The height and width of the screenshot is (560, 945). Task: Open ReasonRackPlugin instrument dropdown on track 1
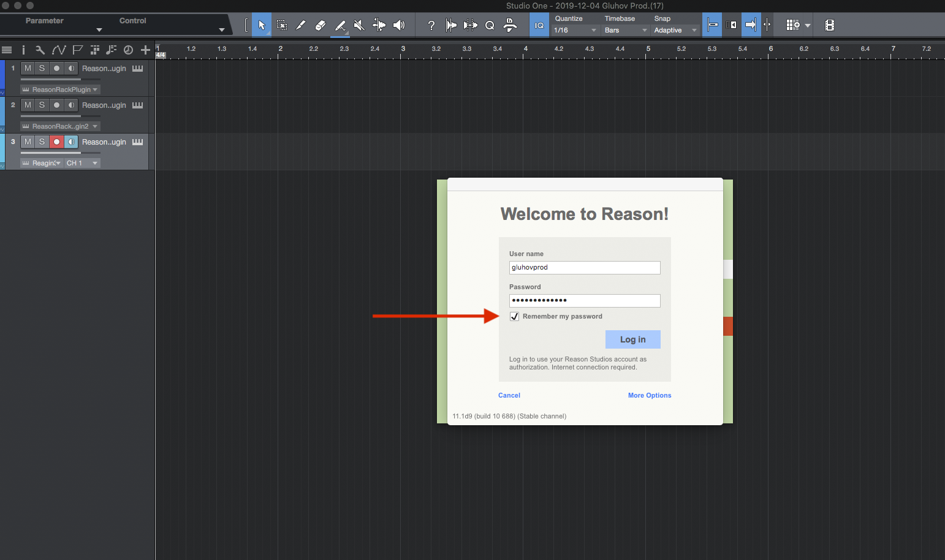61,89
